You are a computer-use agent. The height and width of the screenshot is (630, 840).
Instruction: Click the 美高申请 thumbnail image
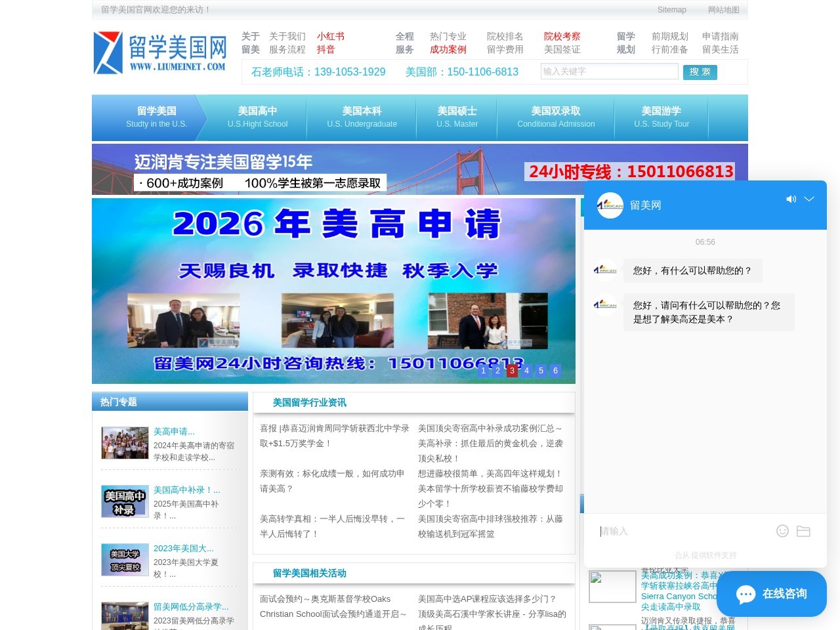point(125,442)
